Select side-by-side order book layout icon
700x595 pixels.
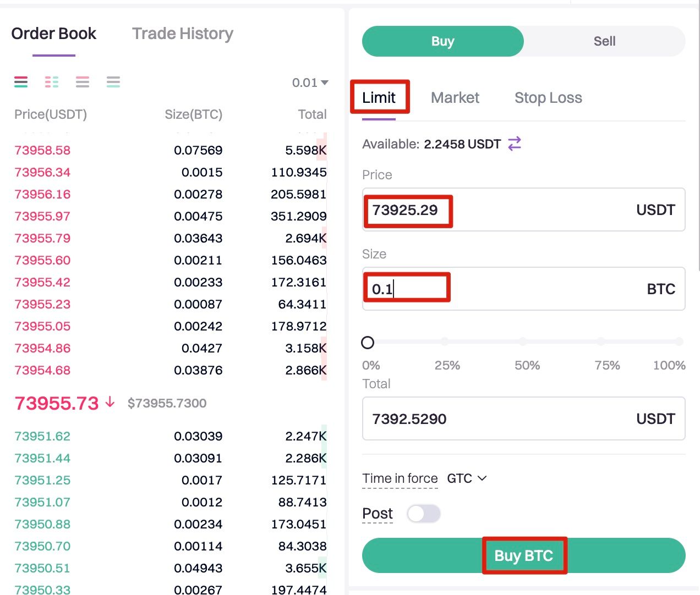pos(52,82)
